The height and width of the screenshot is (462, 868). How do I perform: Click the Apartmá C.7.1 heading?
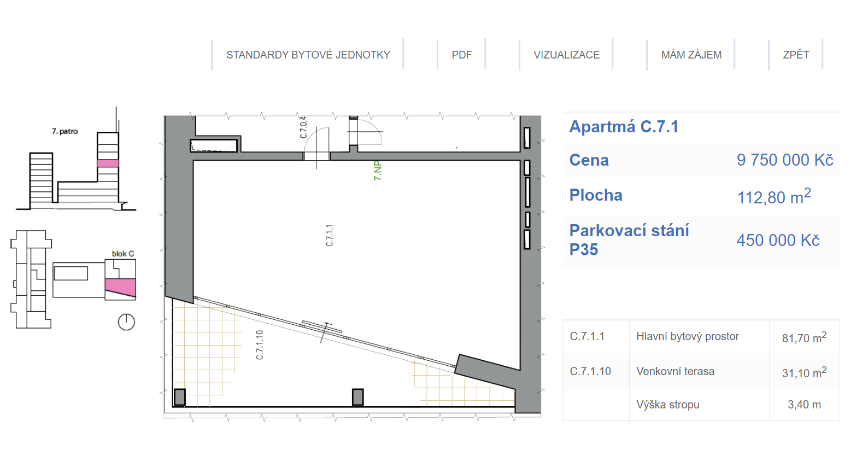624,127
